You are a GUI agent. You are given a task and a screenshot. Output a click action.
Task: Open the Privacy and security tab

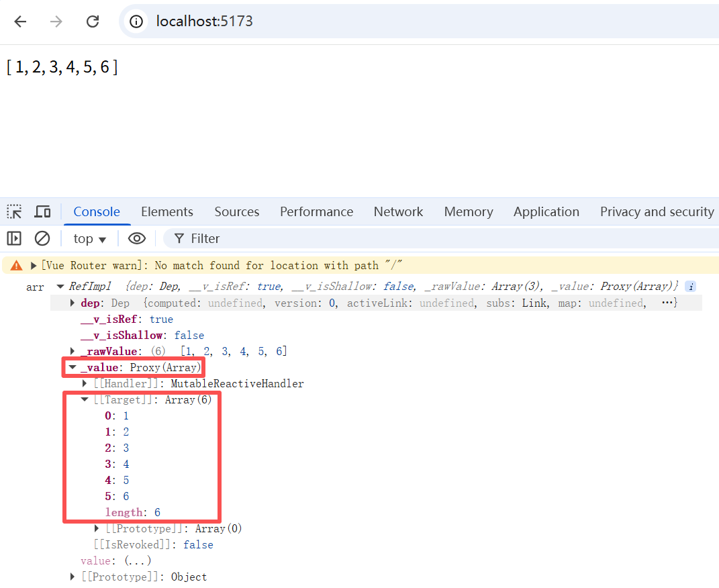point(657,211)
